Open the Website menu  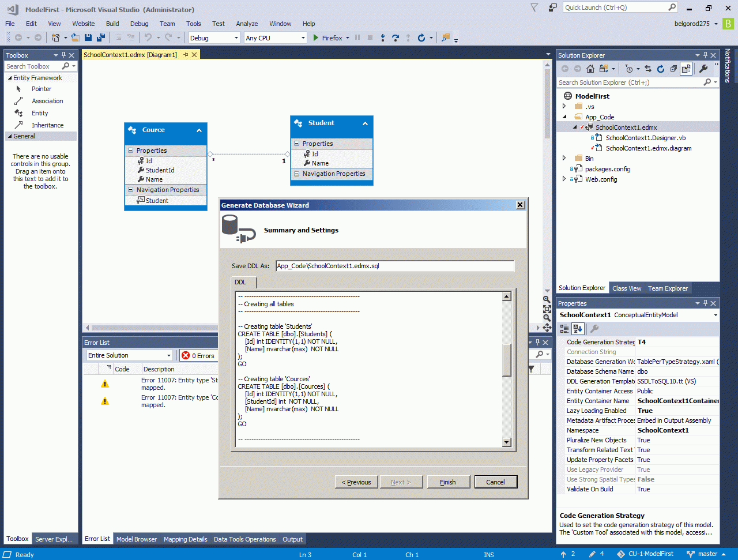point(84,24)
